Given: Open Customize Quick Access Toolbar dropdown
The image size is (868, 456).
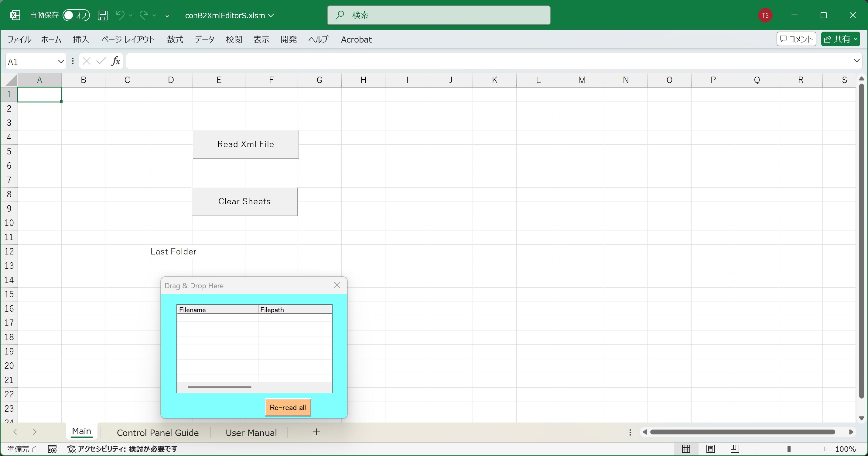Looking at the screenshot, I should point(167,16).
